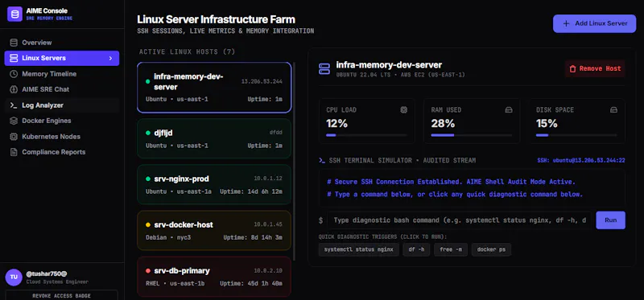The width and height of the screenshot is (644, 300).
Task: Click the Add Linux Server button
Action: (594, 23)
